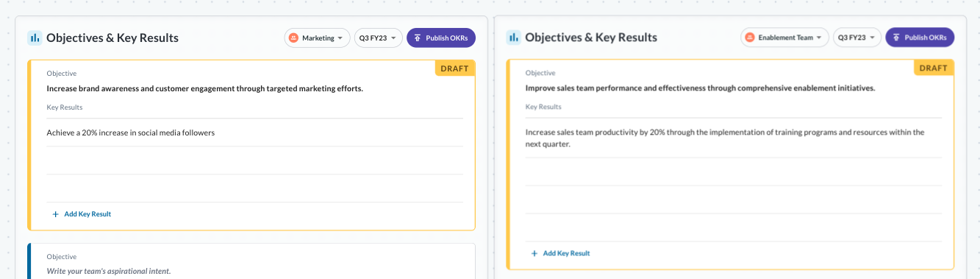The height and width of the screenshot is (279, 980).
Task: Click the empty 'Write your team's aspirational intent' field
Action: [109, 271]
